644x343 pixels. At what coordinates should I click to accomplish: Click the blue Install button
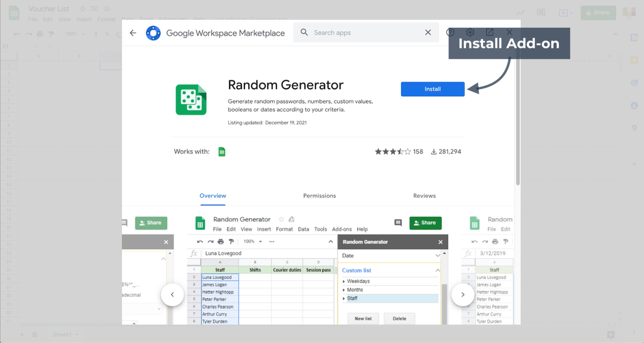433,89
